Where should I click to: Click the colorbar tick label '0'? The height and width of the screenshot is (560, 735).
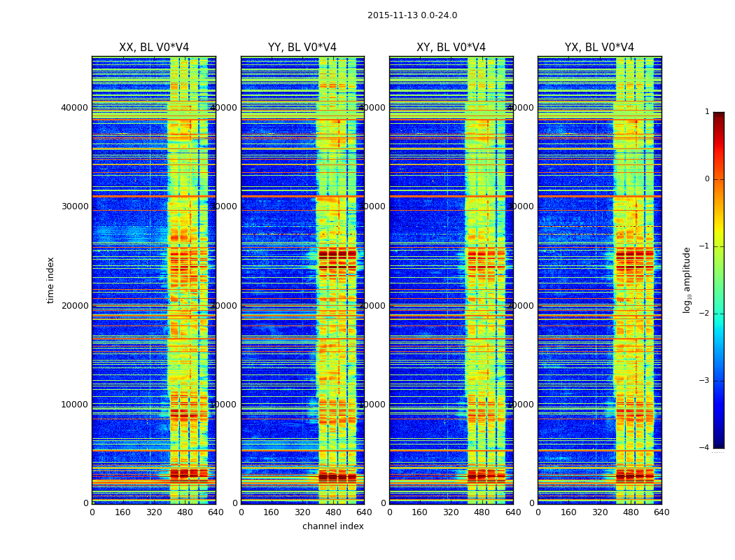[707, 179]
